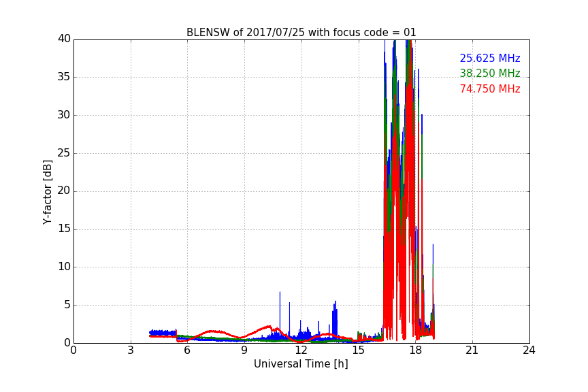
Task: Select the 25.625 MHz legend label
Action: 490,58
